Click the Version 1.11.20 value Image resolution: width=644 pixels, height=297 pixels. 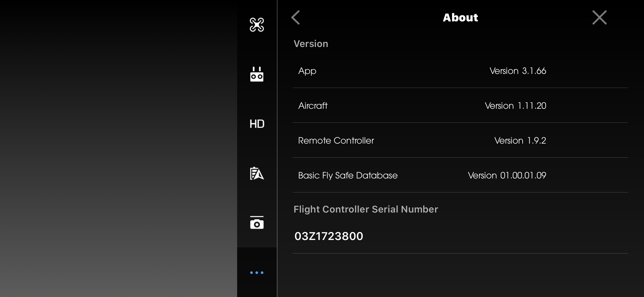515,106
